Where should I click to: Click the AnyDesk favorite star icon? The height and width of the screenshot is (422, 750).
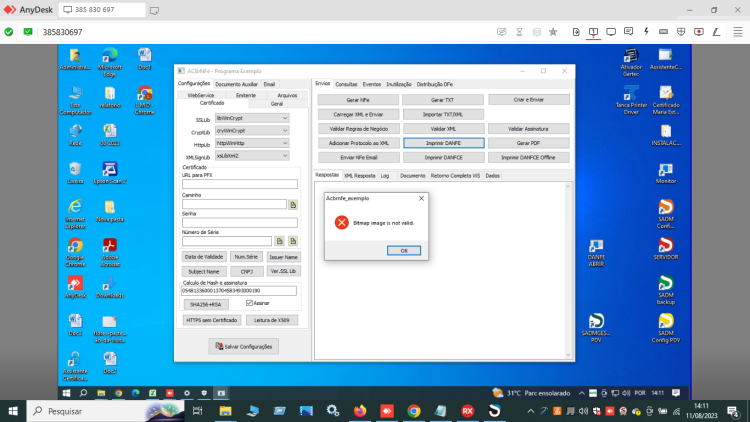(x=553, y=32)
